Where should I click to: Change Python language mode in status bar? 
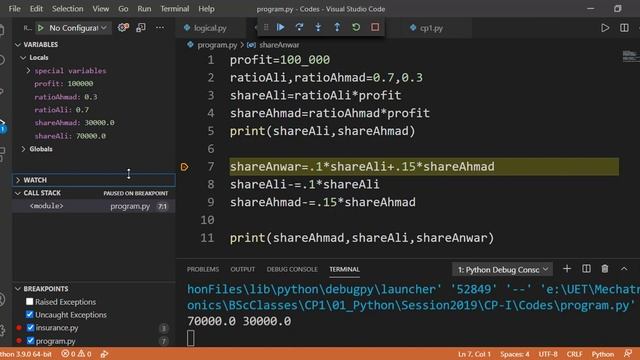[602, 354]
